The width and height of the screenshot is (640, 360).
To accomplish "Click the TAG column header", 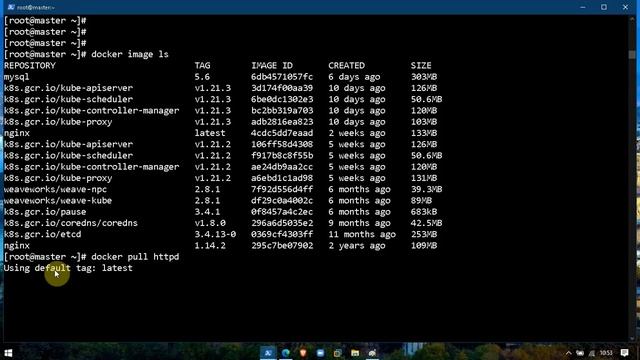I will click(202, 65).
